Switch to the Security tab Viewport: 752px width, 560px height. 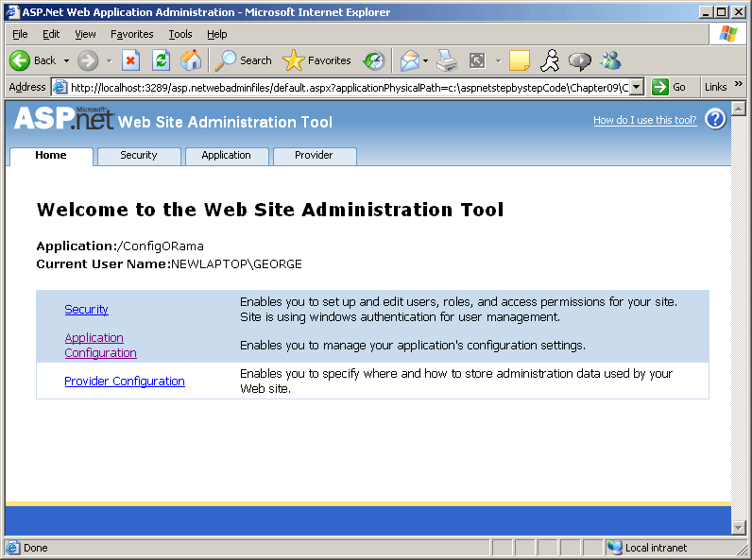(x=139, y=156)
